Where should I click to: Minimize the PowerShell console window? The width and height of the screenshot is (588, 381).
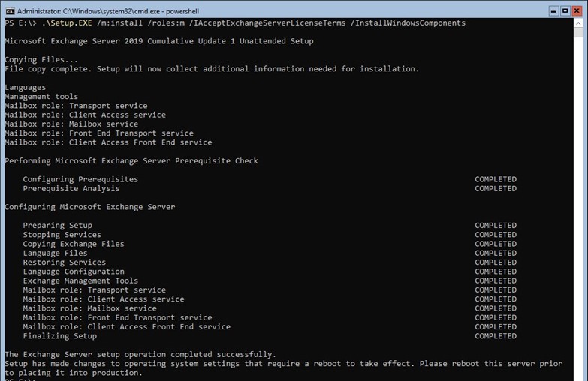pos(553,10)
